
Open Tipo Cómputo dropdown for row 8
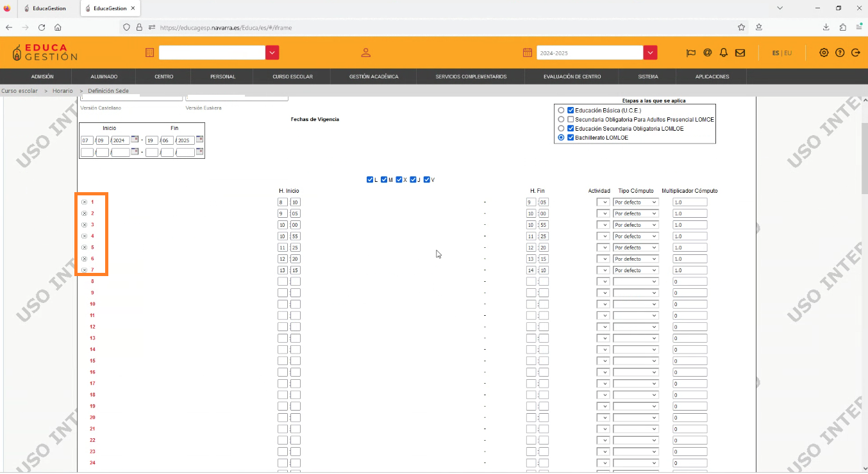pos(636,281)
